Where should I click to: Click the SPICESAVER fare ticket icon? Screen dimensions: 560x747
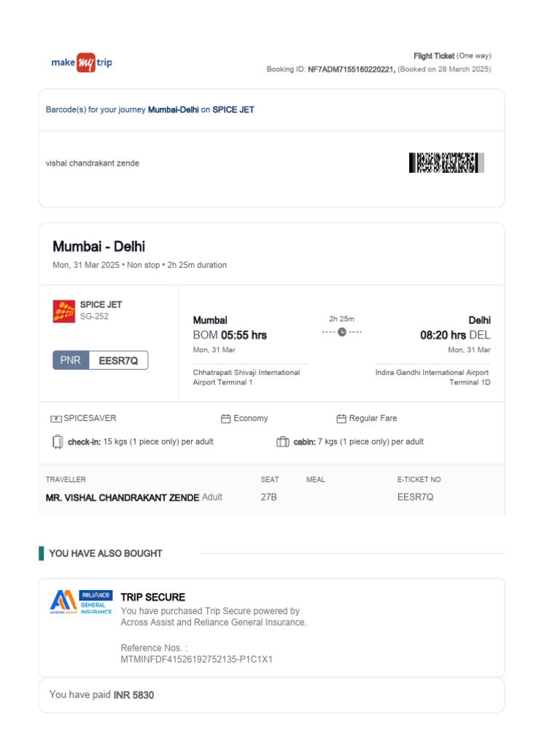(x=56, y=419)
